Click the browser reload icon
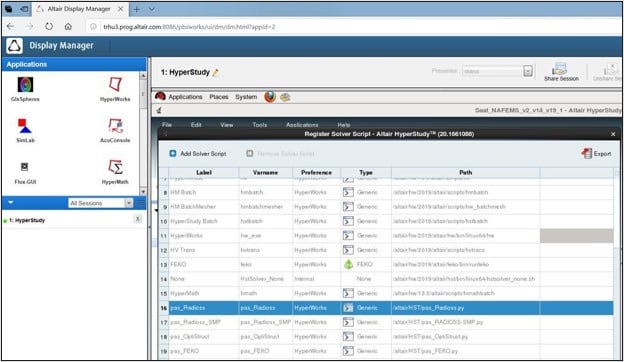This screenshot has width=624, height=362. tap(49, 27)
